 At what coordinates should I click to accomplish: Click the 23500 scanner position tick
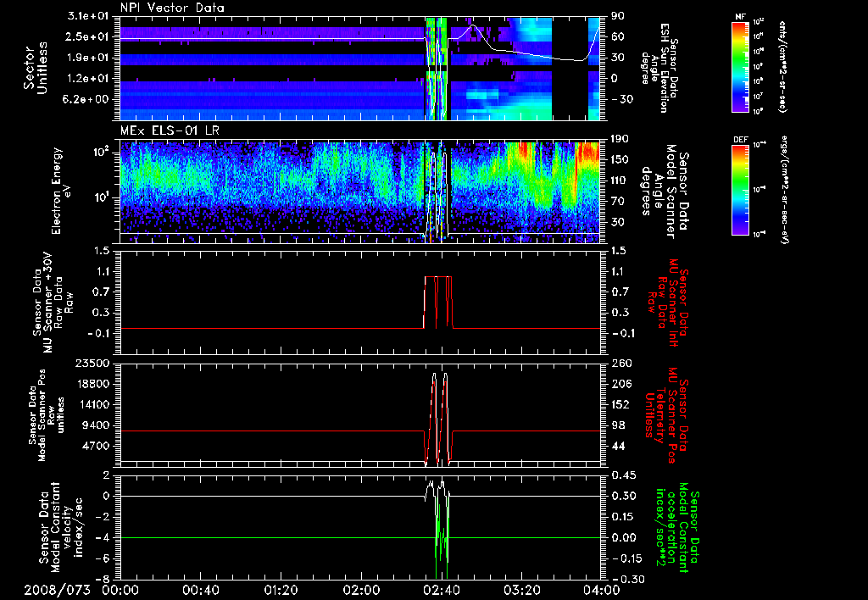coord(92,363)
